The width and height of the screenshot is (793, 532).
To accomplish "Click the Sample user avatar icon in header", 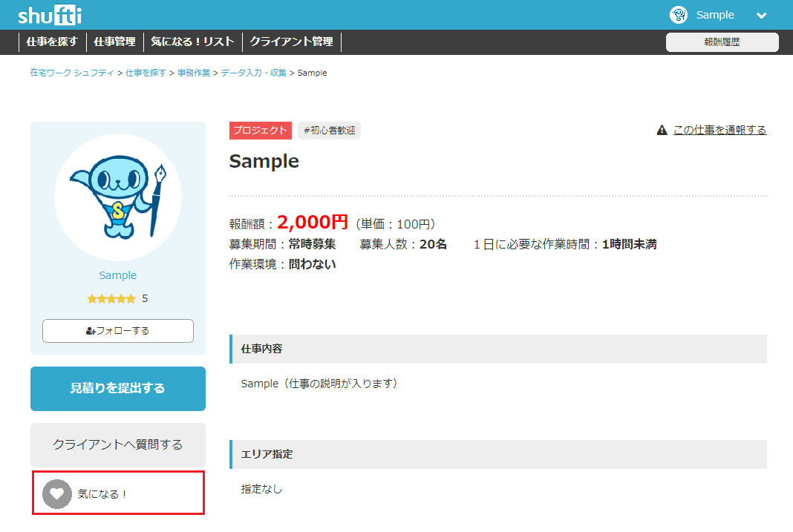I will click(x=678, y=15).
